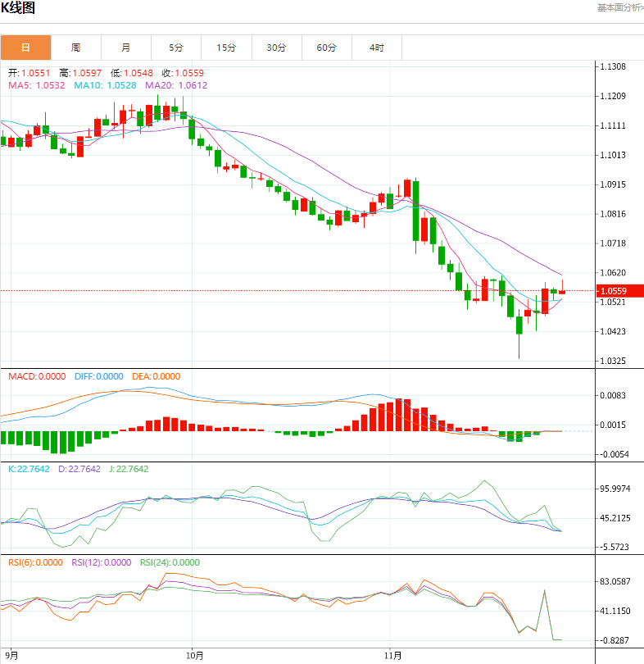
Task: Click the 1.1308 price axis label
Action: point(613,66)
